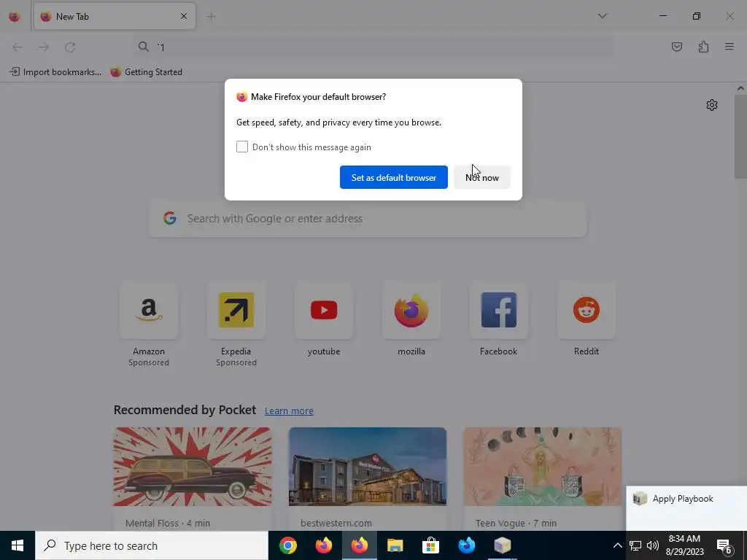This screenshot has height=560, width=747.
Task: Click the Type here to search box
Action: (x=152, y=545)
